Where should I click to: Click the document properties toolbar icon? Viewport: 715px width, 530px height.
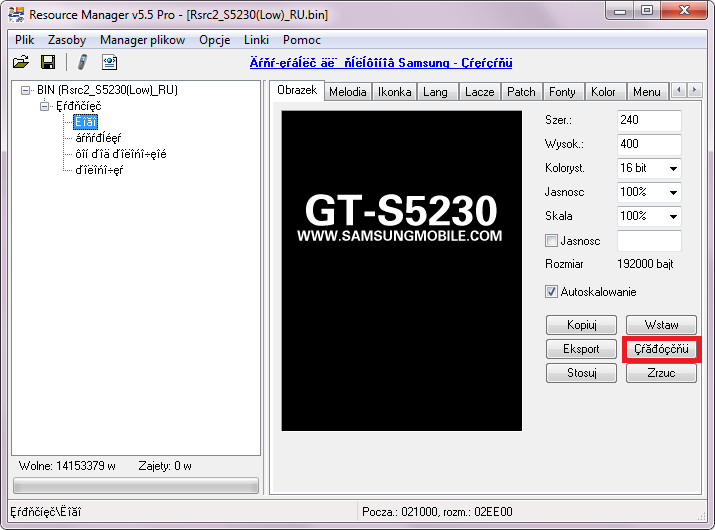109,62
